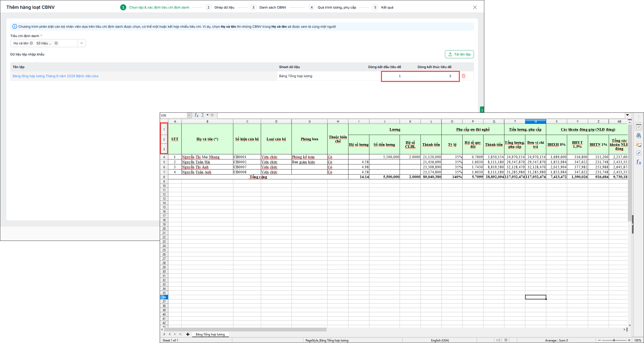Click the info icon in the notice banner
Viewport: 644px width, 343px height.
click(x=15, y=26)
